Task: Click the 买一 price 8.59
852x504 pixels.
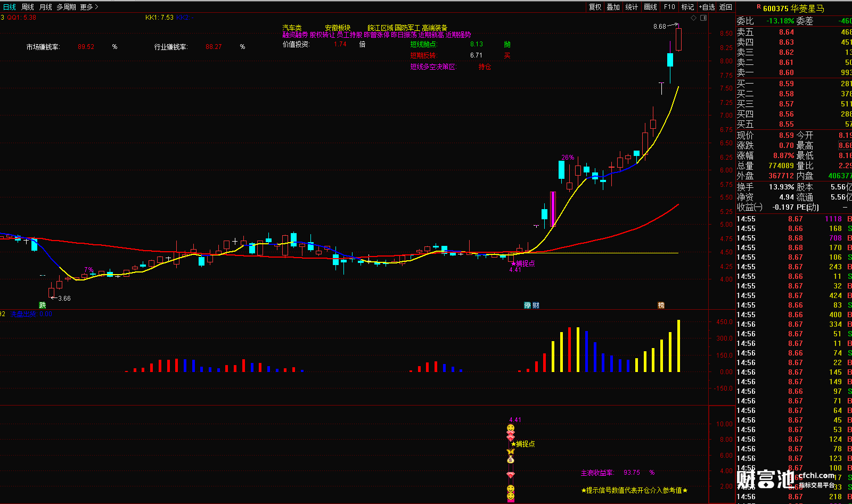Action: coord(786,84)
